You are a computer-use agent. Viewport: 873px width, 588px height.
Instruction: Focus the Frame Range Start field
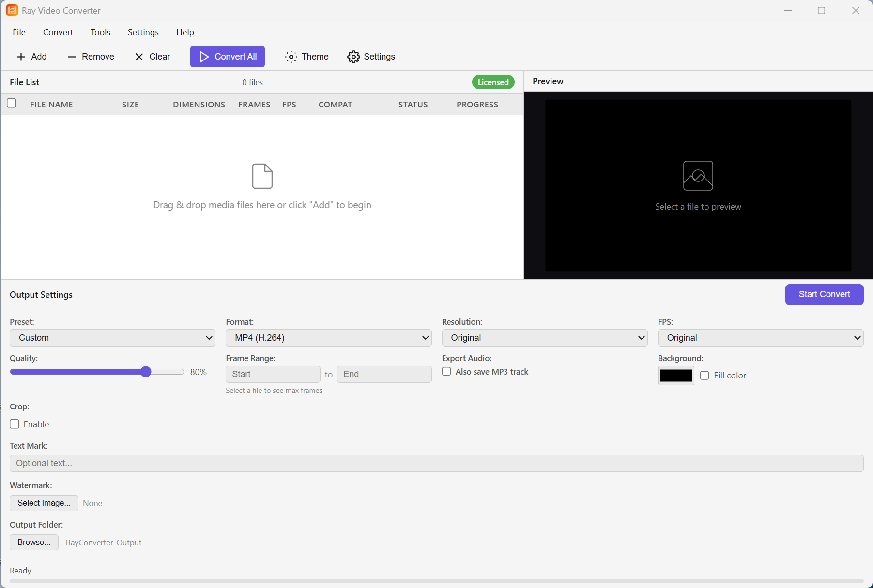click(x=273, y=374)
